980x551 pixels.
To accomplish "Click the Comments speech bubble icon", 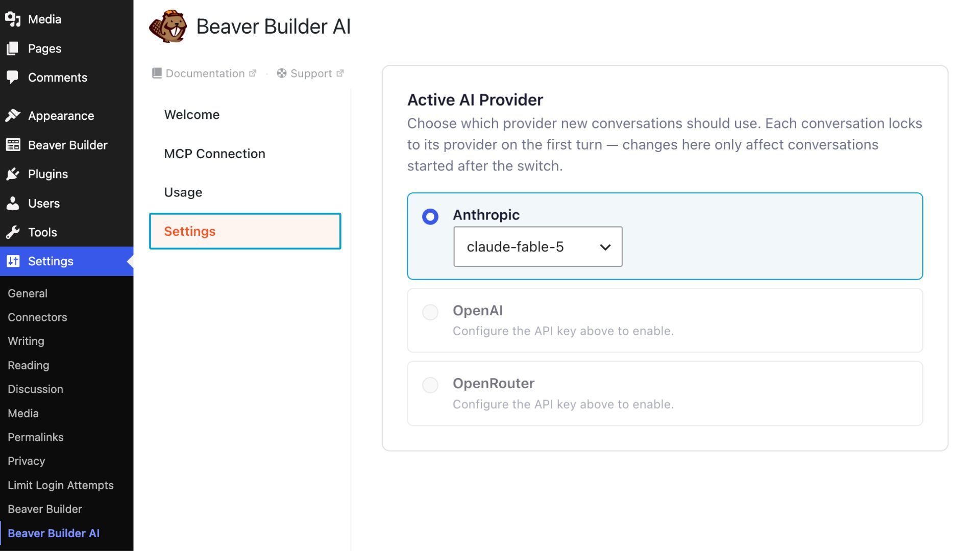I will (x=13, y=77).
